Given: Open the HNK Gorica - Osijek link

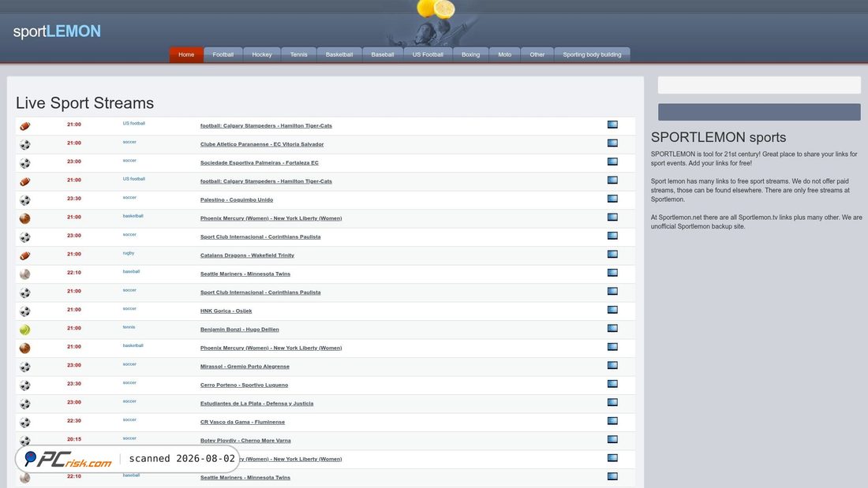Looking at the screenshot, I should (226, 311).
